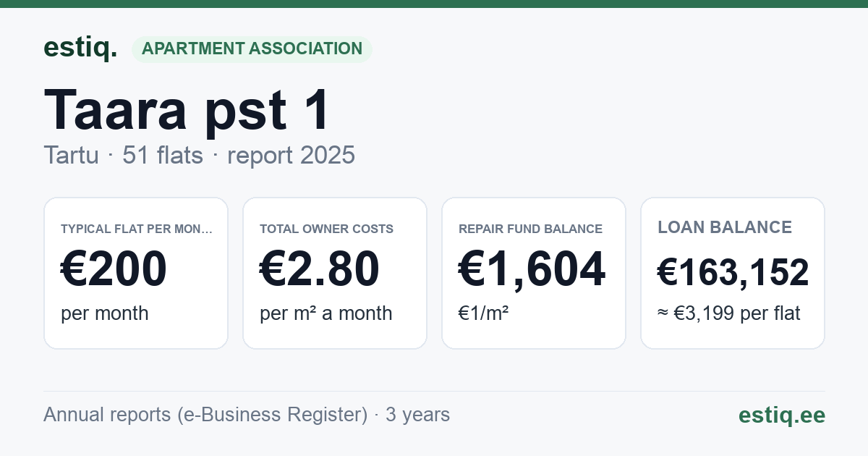The height and width of the screenshot is (456, 868).
Task: Select the €163,152 value
Action: tap(733, 273)
